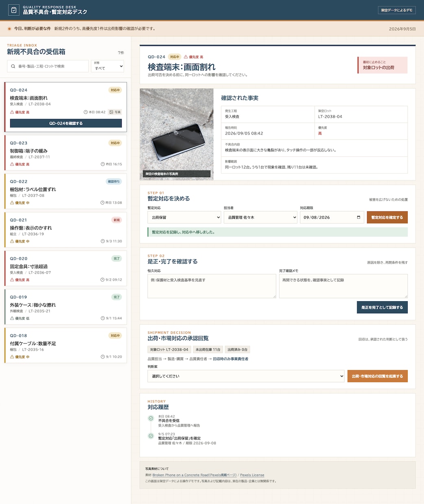Click the clock icon on QD-022 card
424x504 pixels.
point(103,203)
